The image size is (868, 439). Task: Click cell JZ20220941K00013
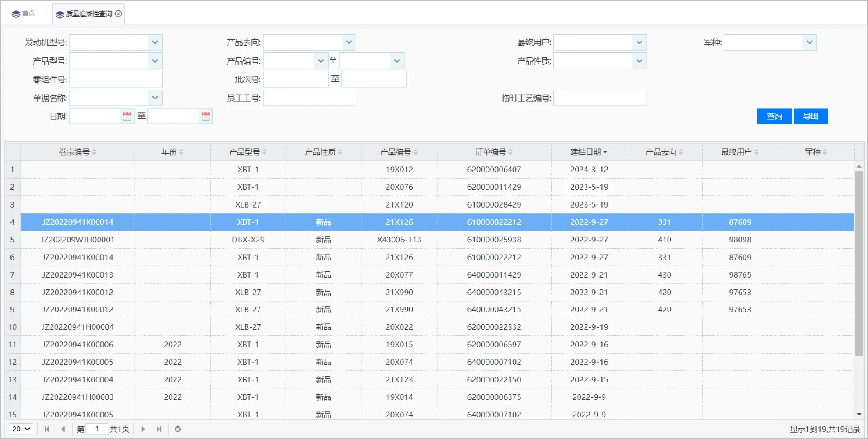(x=78, y=275)
